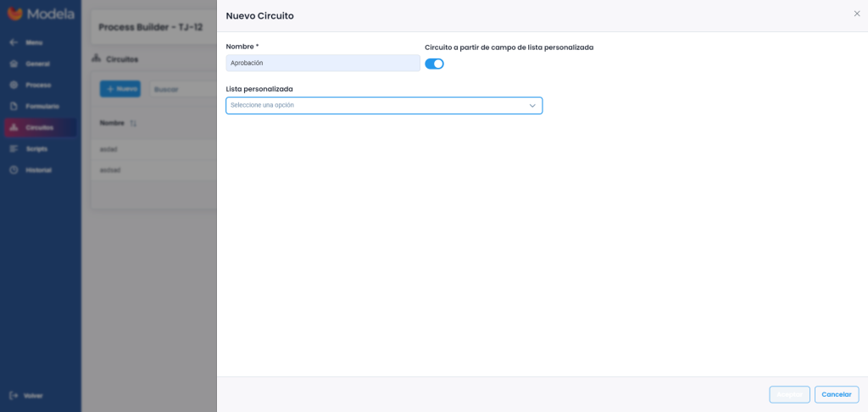Click into the Nombre text field
Screen dimensions: 868x412
pyautogui.click(x=322, y=63)
